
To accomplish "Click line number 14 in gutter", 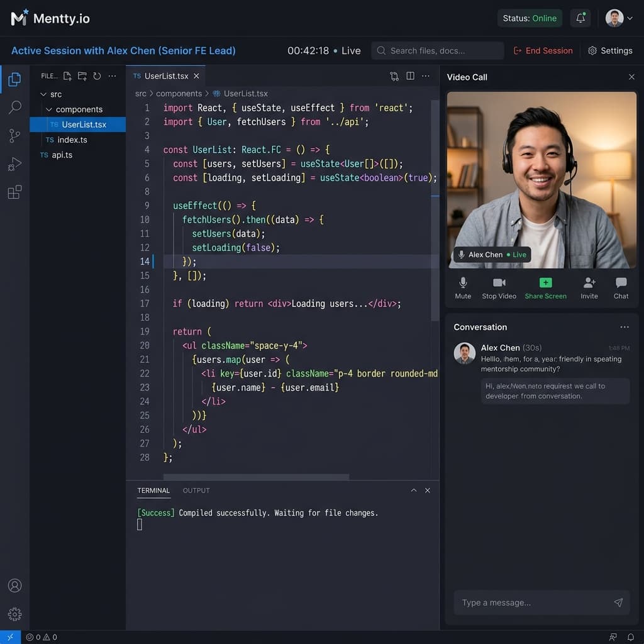I will coord(145,262).
